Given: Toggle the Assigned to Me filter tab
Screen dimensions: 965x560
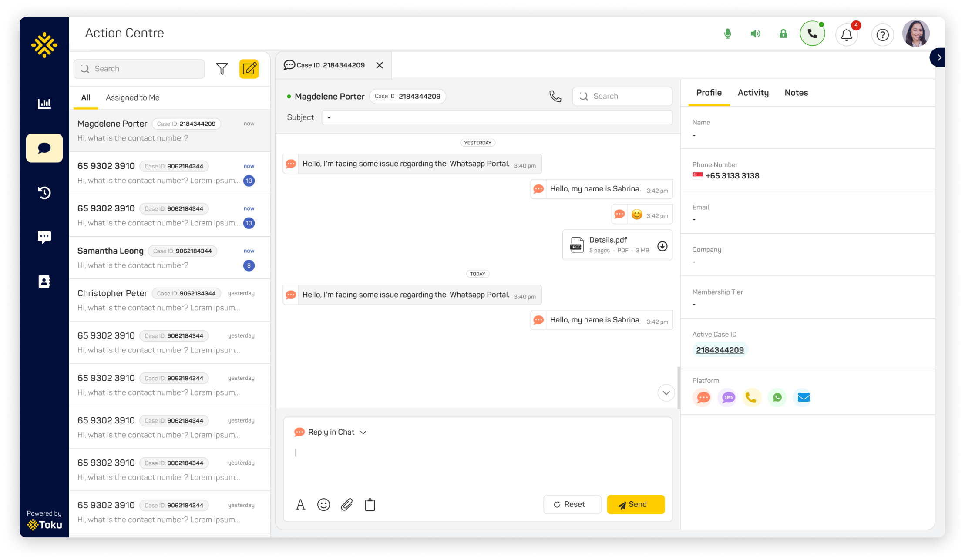Looking at the screenshot, I should (x=133, y=98).
